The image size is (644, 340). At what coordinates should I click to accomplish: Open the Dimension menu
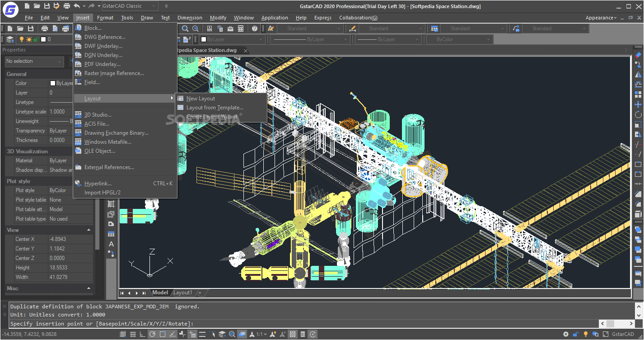pyautogui.click(x=190, y=18)
